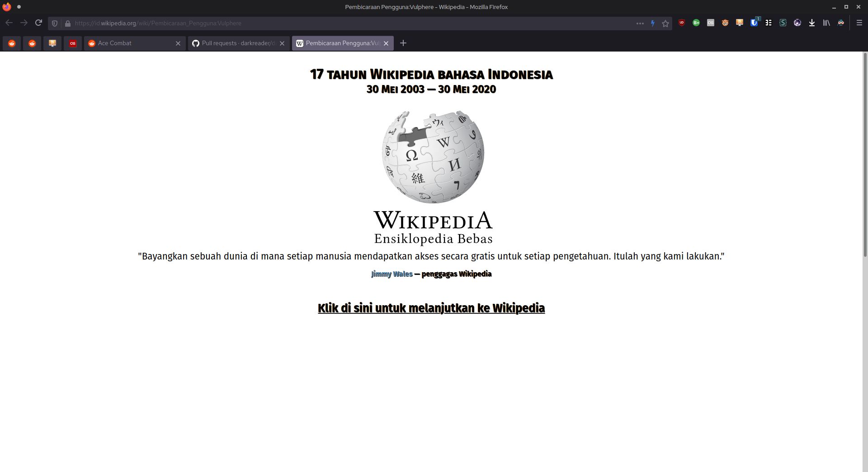Show downloads with the arrow icon
Image resolution: width=868 pixels, height=472 pixels.
812,23
